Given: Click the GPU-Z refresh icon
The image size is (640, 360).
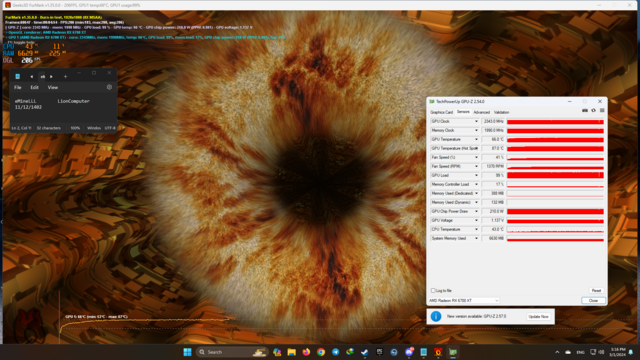Looking at the screenshot, I should click(x=593, y=111).
